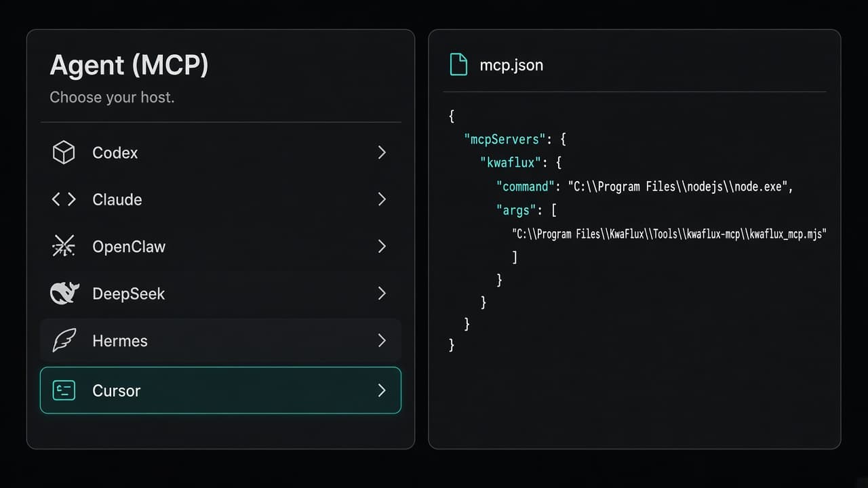Pick the OpenClaw host label
This screenshot has height=488, width=868.
click(x=129, y=247)
